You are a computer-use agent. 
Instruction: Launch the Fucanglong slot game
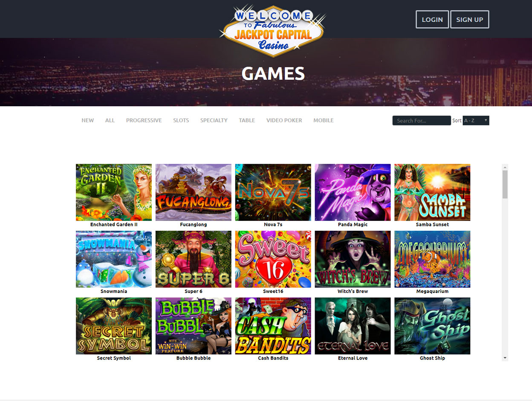(x=194, y=192)
